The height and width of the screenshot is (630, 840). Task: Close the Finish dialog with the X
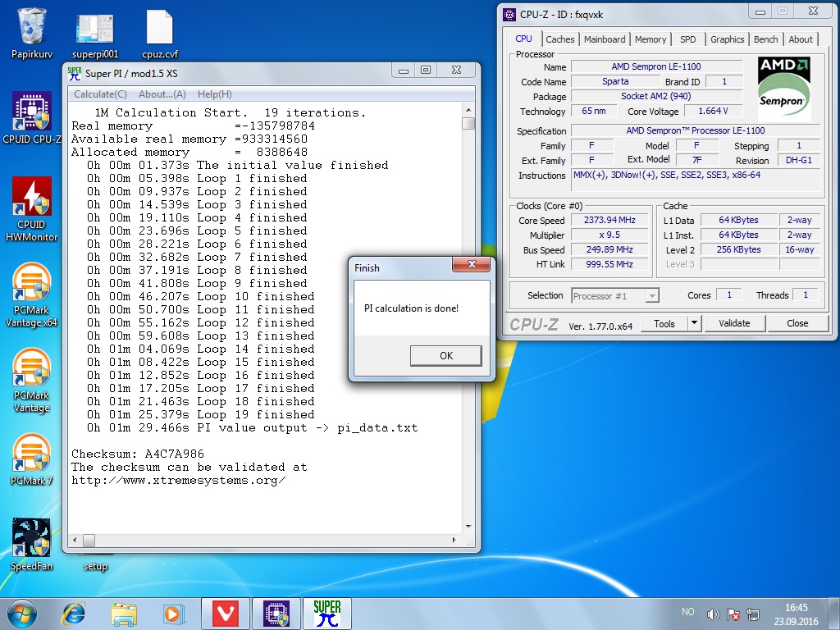pyautogui.click(x=472, y=264)
